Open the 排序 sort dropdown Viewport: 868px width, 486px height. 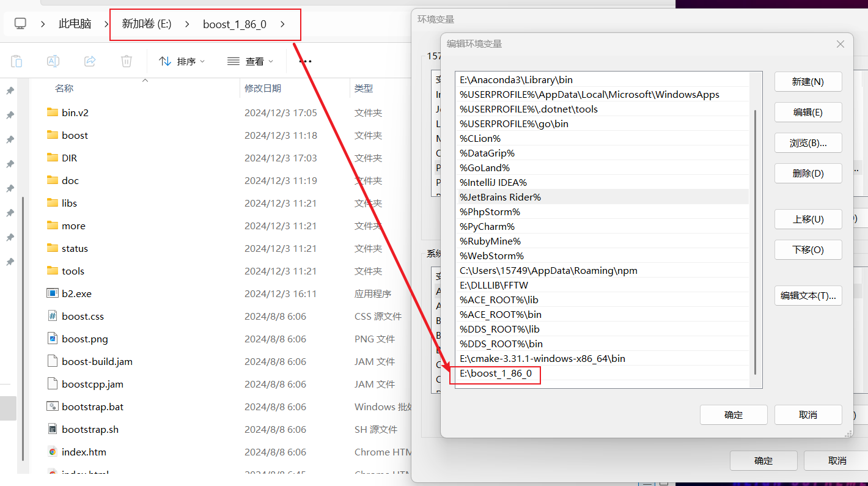point(182,61)
